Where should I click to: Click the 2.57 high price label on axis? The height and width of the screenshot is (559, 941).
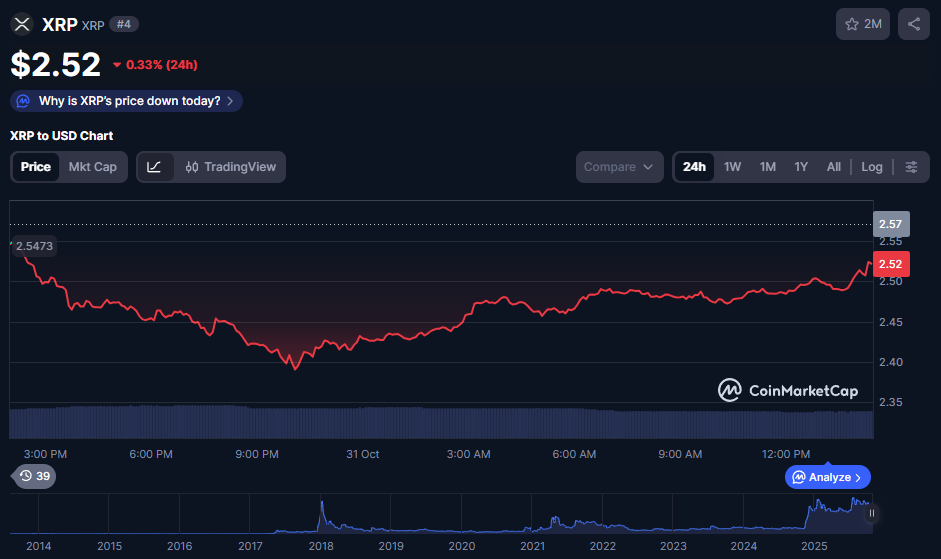point(891,224)
